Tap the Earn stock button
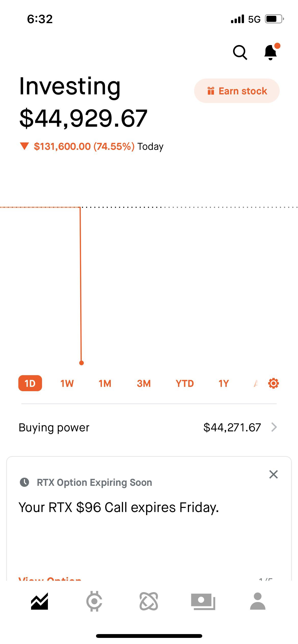Screen dimensions: 298x644 point(237,91)
